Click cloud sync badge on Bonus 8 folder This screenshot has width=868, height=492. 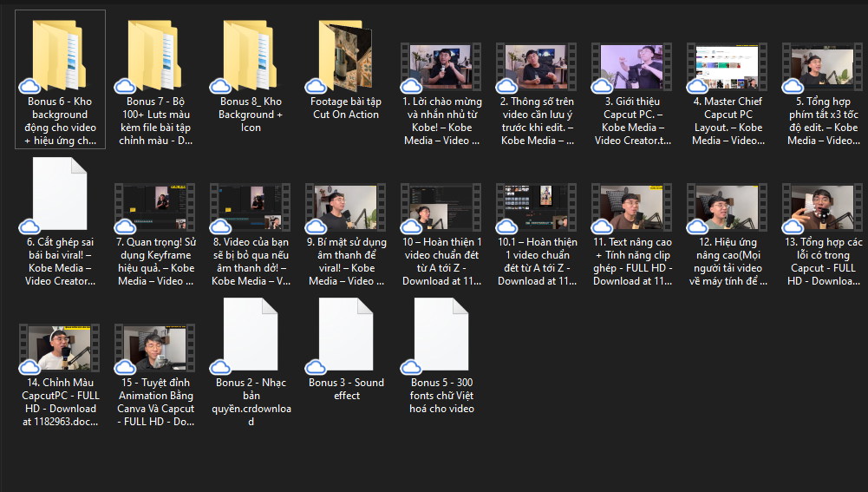point(220,86)
